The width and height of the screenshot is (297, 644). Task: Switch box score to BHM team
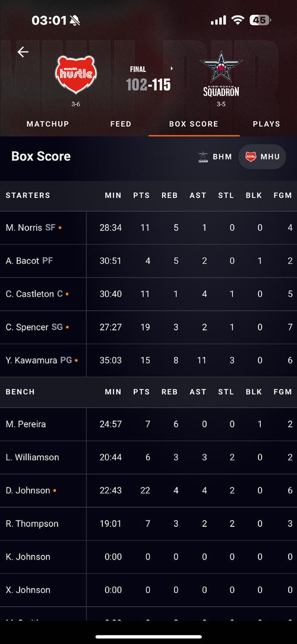coord(215,156)
